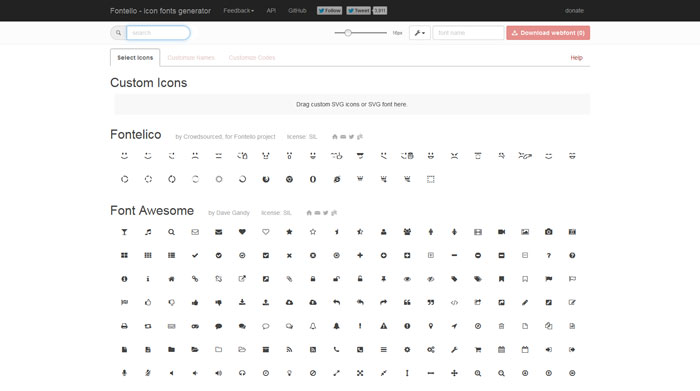The width and height of the screenshot is (700, 391).
Task: Select the printer icon
Action: point(124,326)
